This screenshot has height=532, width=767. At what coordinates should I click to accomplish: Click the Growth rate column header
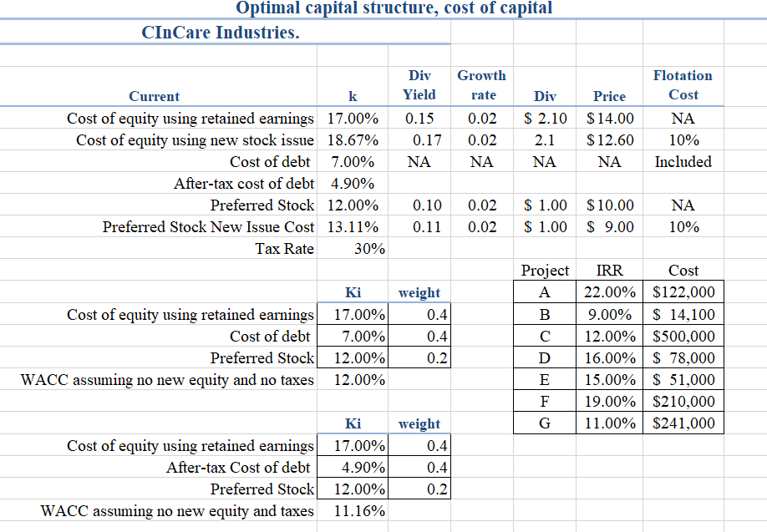coord(482,85)
